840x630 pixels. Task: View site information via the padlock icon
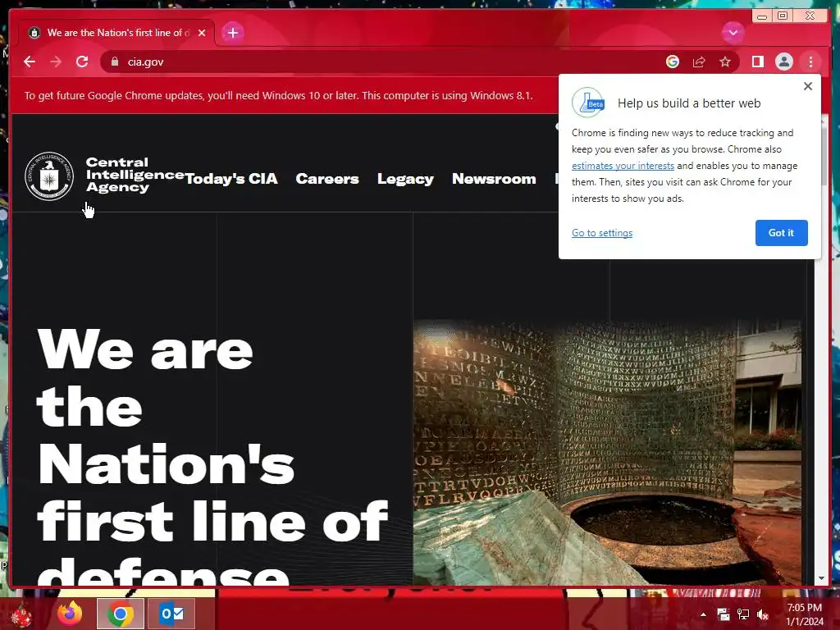pyautogui.click(x=114, y=62)
